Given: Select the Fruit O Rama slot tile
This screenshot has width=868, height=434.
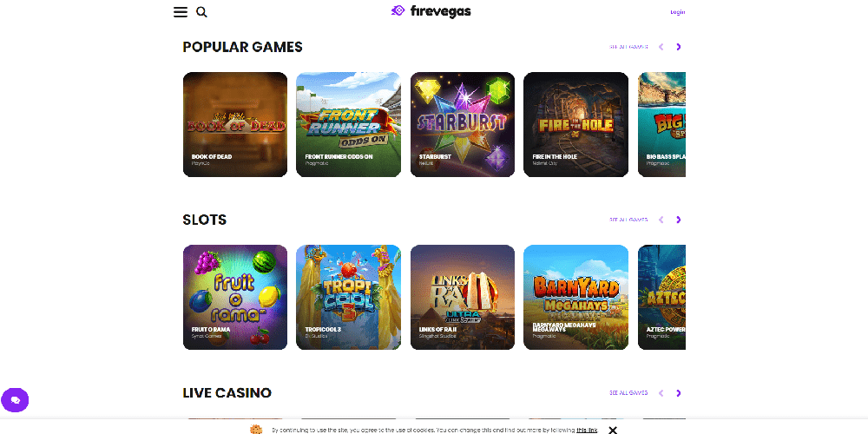Looking at the screenshot, I should 235,297.
